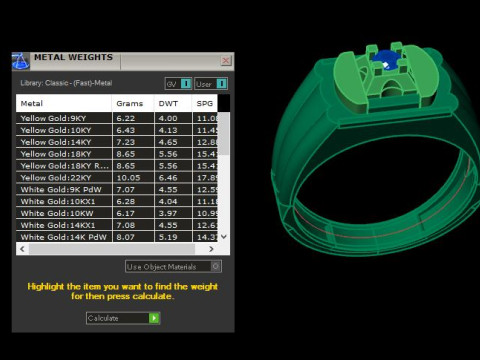
Task: Select the White Gold:10KW row
Action: (x=117, y=213)
